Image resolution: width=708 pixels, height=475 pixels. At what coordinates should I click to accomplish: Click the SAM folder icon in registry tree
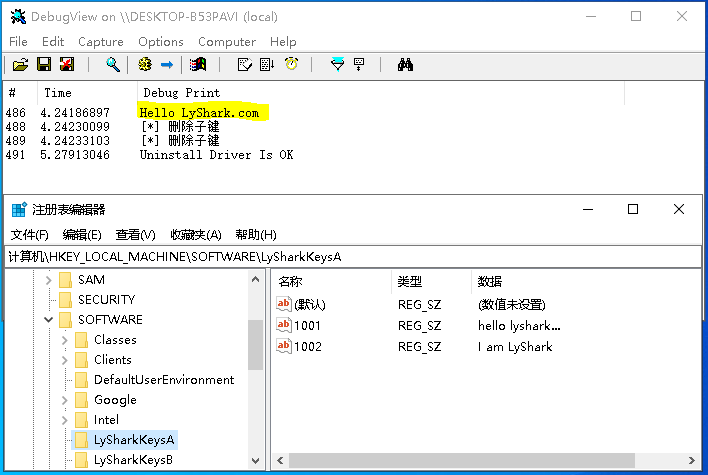point(65,280)
